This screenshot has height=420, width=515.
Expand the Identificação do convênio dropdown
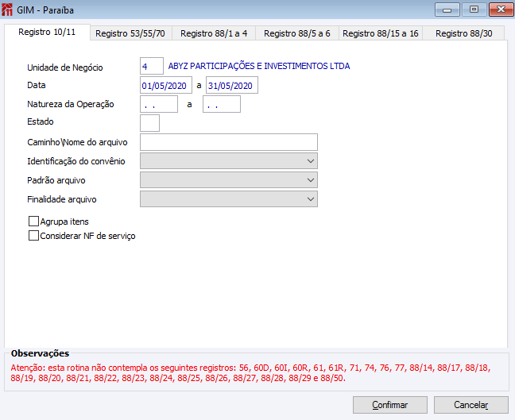(x=229, y=161)
